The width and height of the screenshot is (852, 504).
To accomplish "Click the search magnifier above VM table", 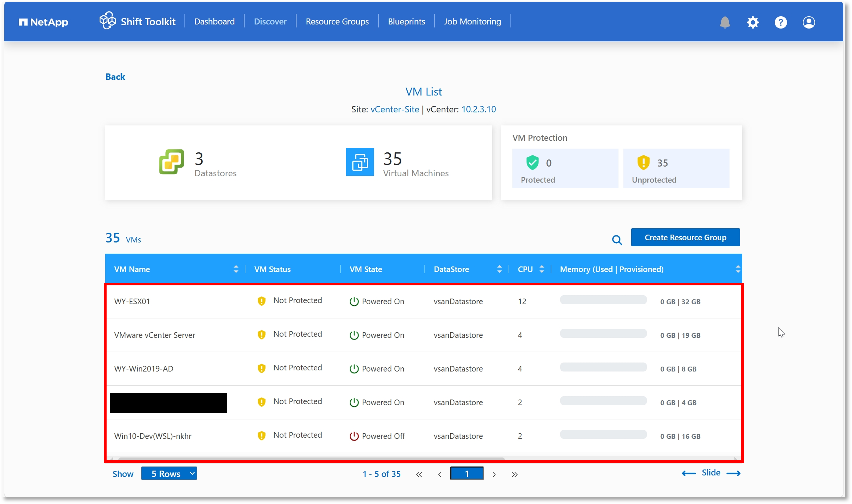I will coord(617,240).
